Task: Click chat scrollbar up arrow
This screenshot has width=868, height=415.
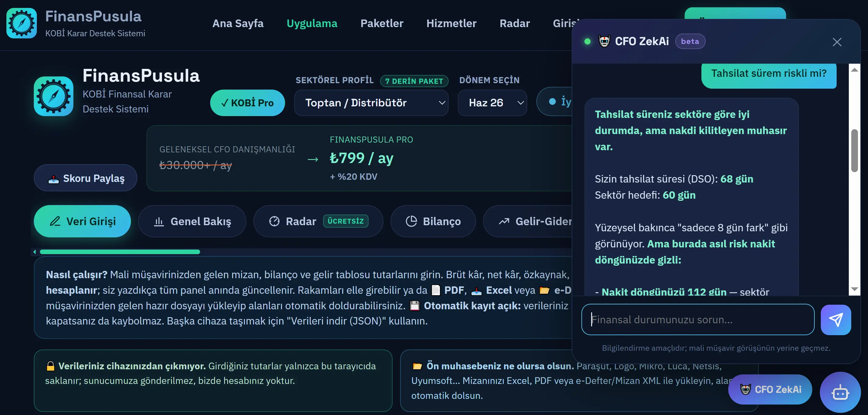Action: (x=854, y=70)
